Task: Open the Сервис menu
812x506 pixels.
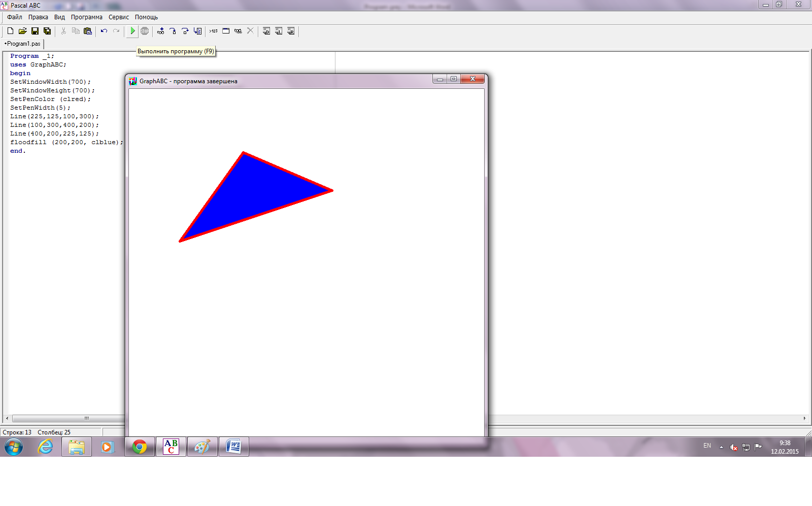Action: [x=119, y=17]
